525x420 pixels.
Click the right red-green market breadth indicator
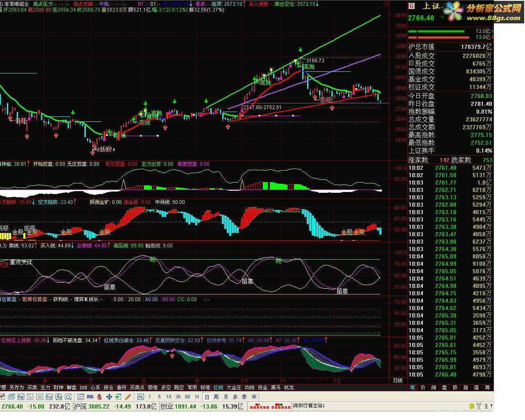click(x=280, y=406)
